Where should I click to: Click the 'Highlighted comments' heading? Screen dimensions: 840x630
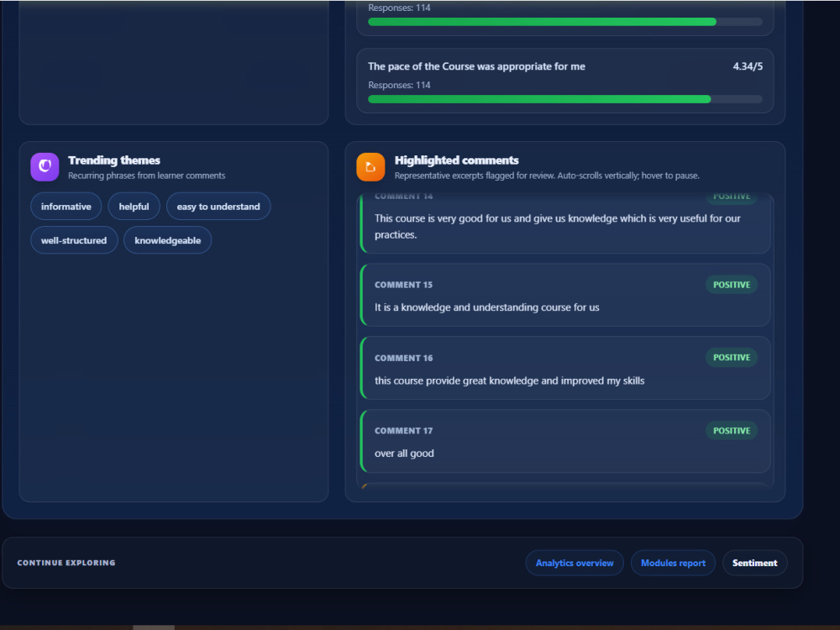pos(456,160)
